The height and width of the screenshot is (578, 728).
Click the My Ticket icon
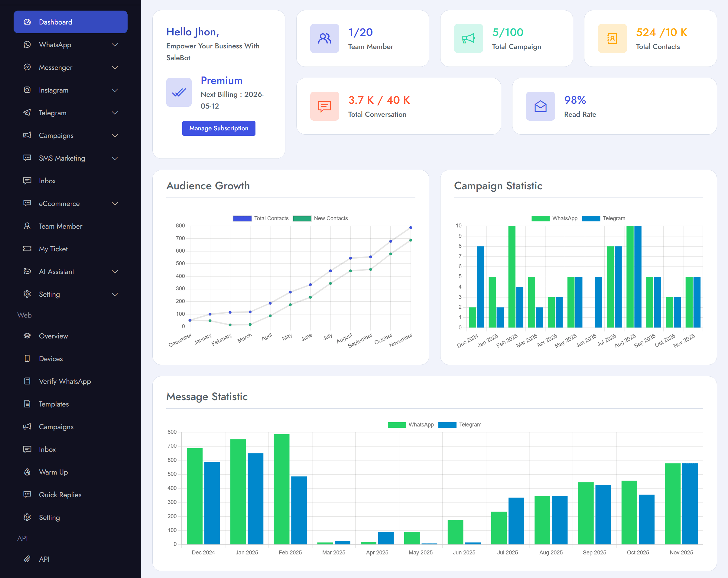(27, 249)
